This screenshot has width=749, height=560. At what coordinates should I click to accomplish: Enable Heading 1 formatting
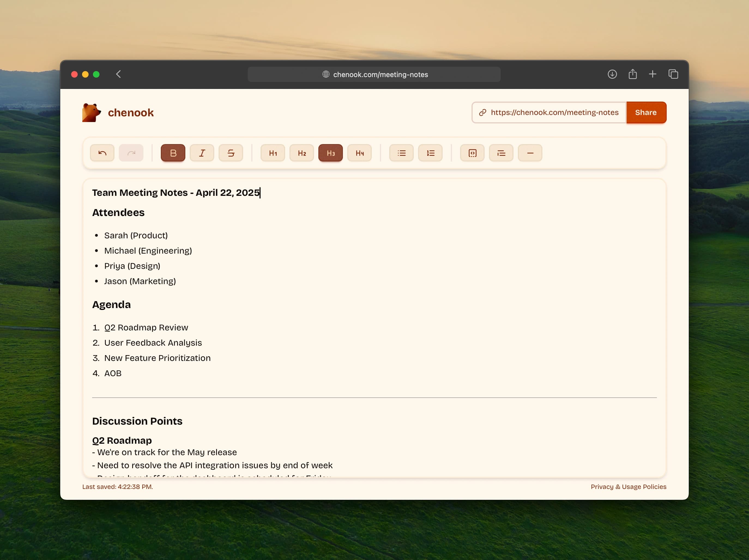point(272,153)
